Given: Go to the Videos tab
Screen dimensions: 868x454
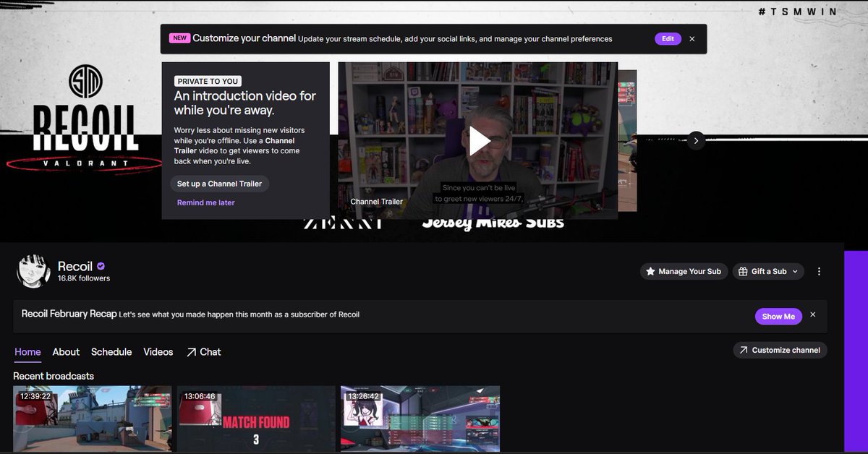Looking at the screenshot, I should click(x=158, y=352).
